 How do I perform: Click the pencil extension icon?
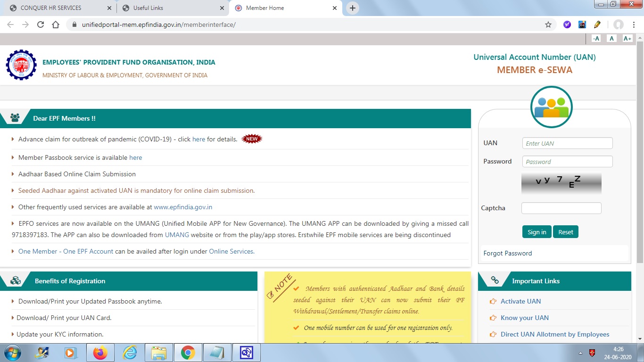tap(597, 25)
